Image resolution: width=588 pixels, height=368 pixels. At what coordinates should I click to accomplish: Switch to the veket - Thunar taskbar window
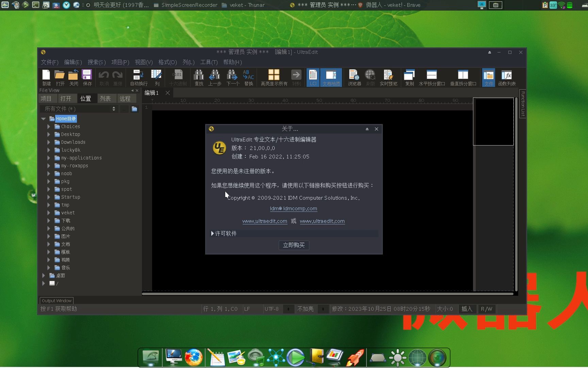pyautogui.click(x=243, y=5)
